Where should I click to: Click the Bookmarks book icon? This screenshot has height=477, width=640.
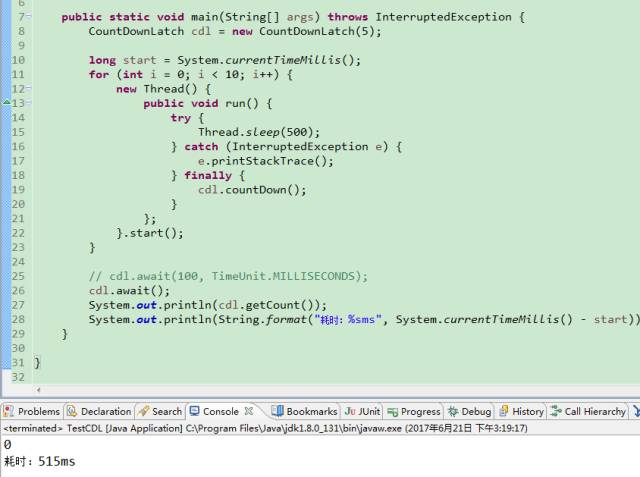coord(278,411)
